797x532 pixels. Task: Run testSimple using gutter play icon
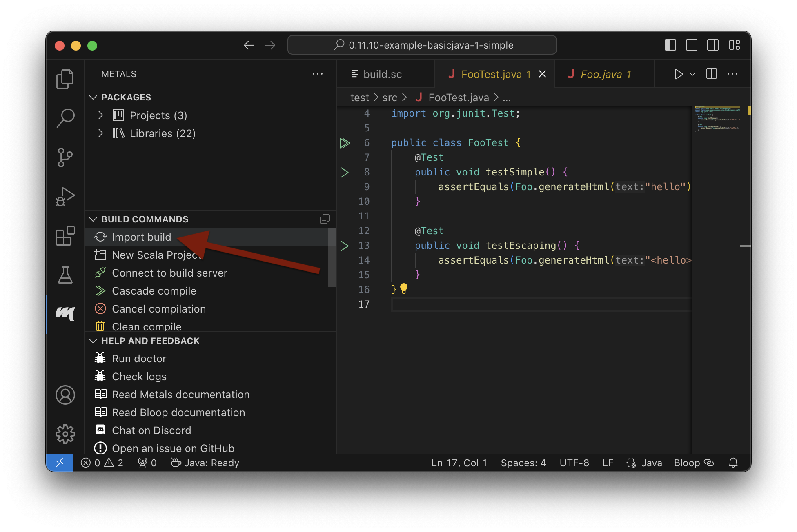coord(344,172)
